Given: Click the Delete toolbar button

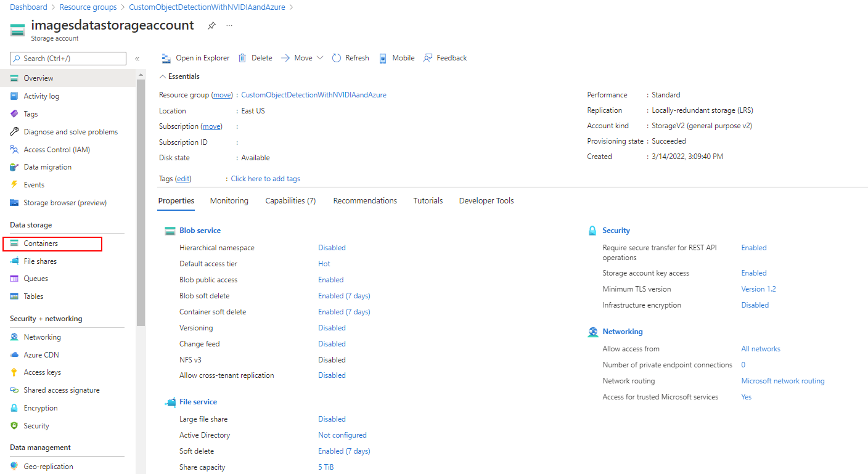Looking at the screenshot, I should coord(255,58).
